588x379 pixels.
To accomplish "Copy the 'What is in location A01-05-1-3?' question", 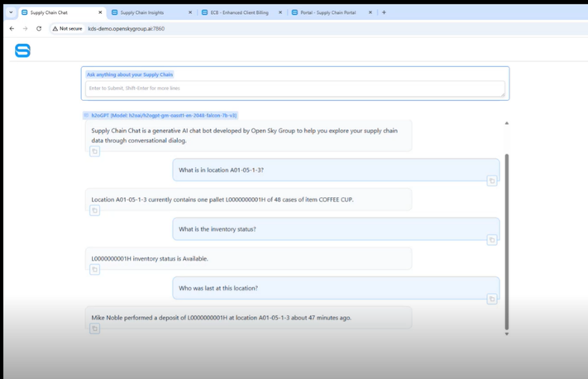I will (x=491, y=180).
